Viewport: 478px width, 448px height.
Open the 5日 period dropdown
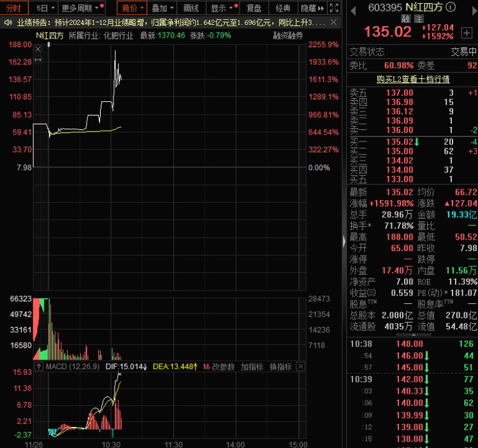[x=45, y=8]
